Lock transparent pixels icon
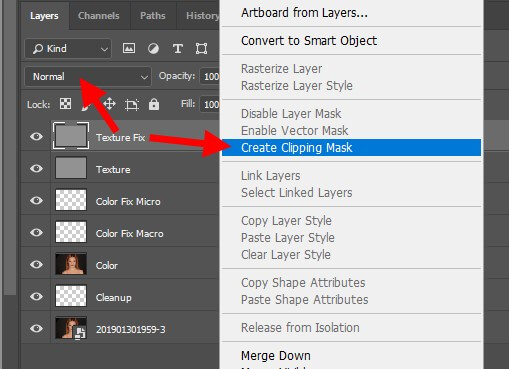Viewport: 509px width, 369px height. (x=65, y=104)
